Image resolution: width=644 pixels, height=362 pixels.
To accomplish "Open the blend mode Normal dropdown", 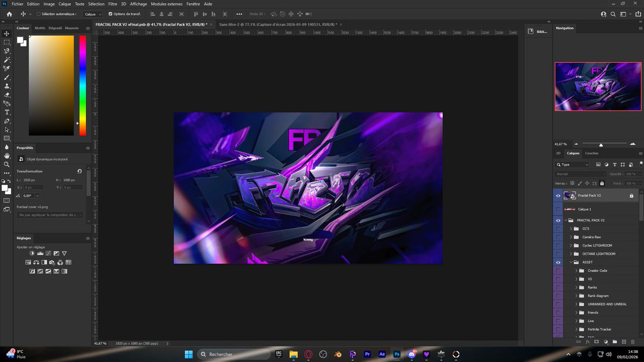I will (581, 174).
